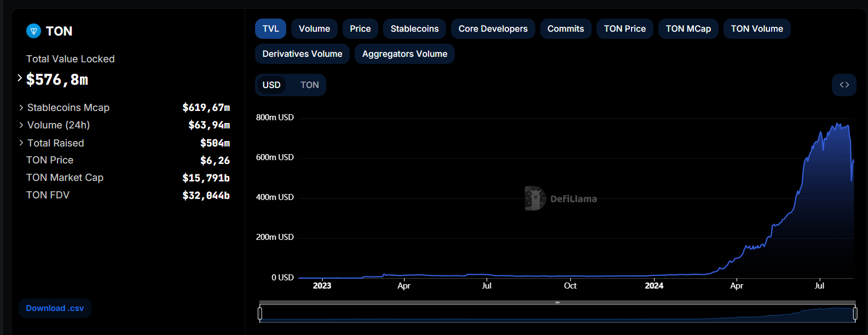Toggle the Derivatives Volume series
868x335 pixels.
pyautogui.click(x=302, y=54)
